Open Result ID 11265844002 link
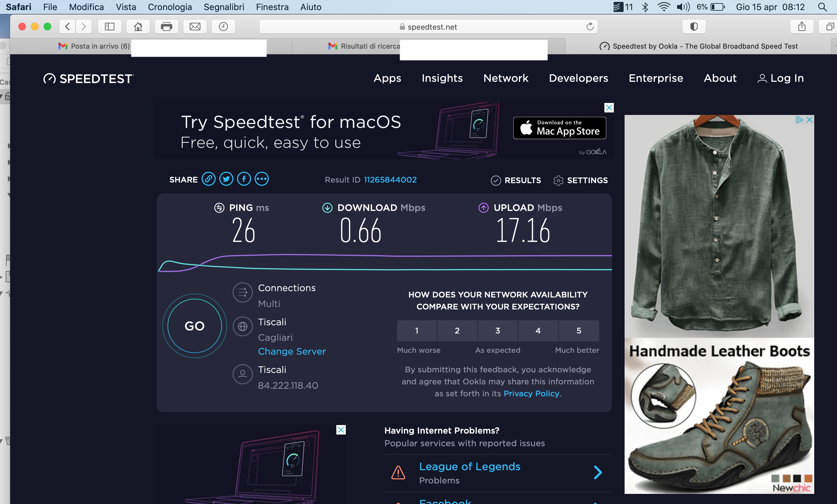Viewport: 837px width, 504px height. [390, 180]
